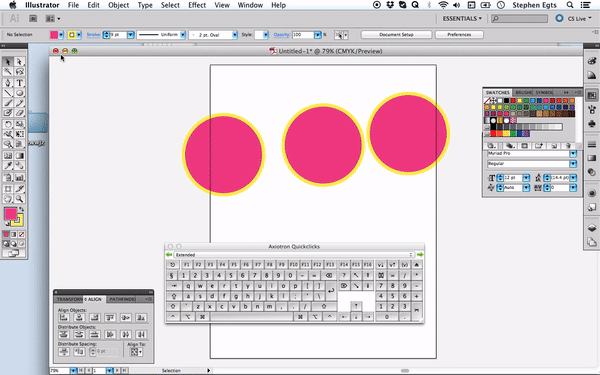Click the Delete Swatch trash icon
This screenshot has width=600, height=375.
tap(568, 146)
